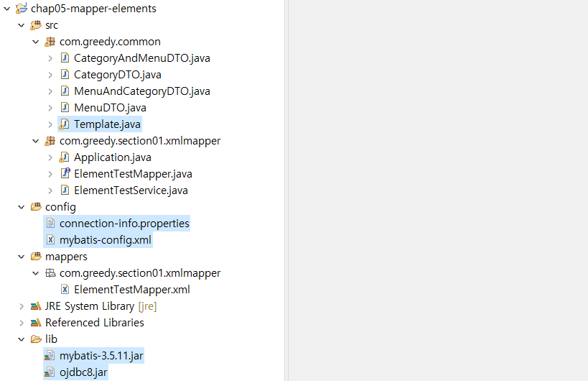
Task: Select Application.java in the tree
Action: point(113,157)
